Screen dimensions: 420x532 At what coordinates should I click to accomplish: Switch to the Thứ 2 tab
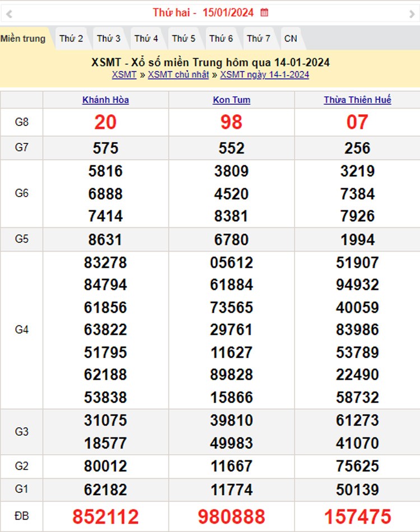(71, 39)
